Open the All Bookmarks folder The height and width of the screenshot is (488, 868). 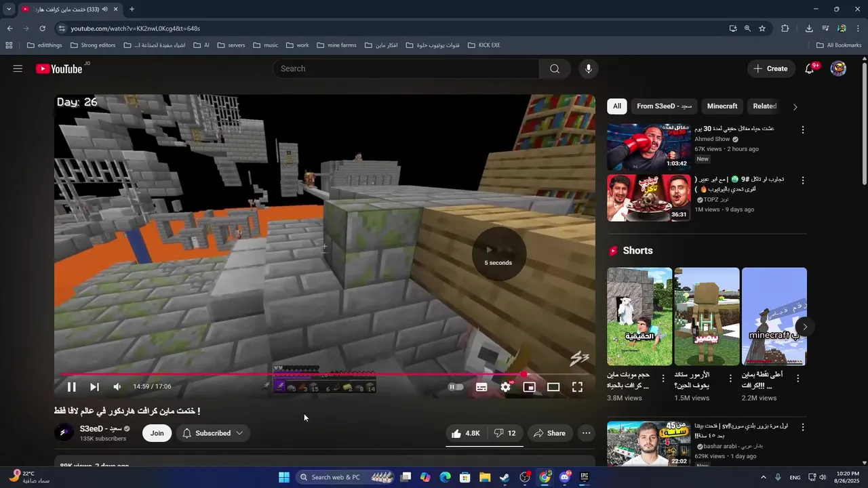[x=839, y=45]
